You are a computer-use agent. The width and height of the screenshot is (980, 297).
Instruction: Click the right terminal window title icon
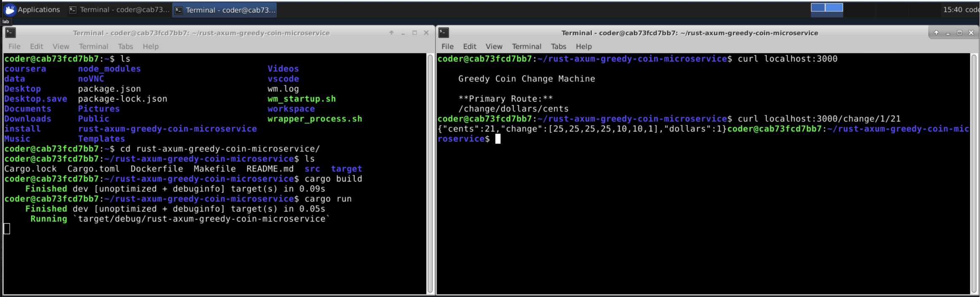pos(443,32)
